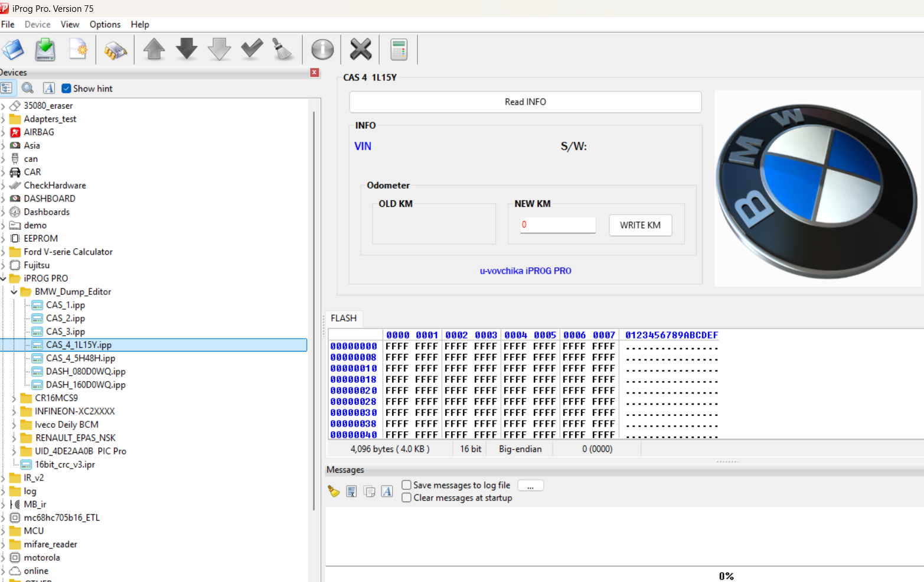Image resolution: width=924 pixels, height=582 pixels.
Task: Click the new file toolbar icon
Action: click(x=78, y=50)
